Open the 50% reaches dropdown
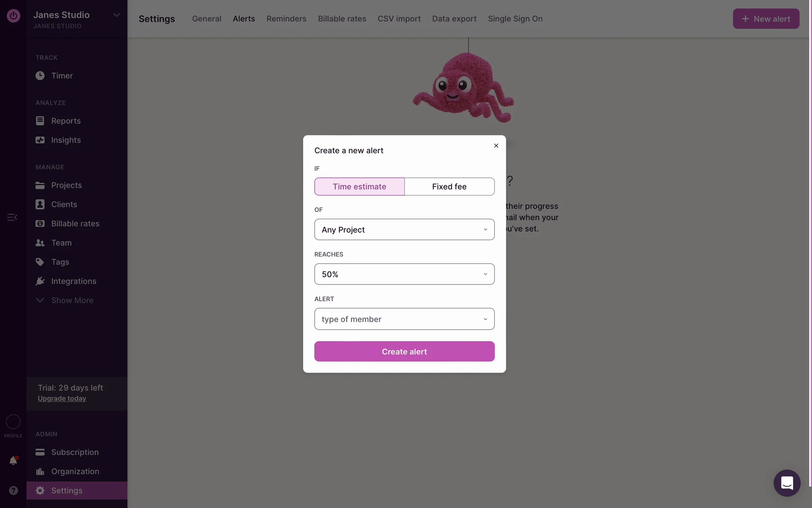The height and width of the screenshot is (508, 812). pos(404,274)
